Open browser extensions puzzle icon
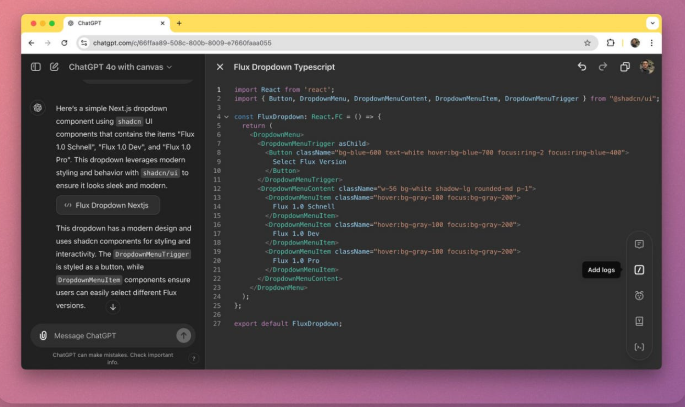Viewport: 685px width, 407px height. 610,43
